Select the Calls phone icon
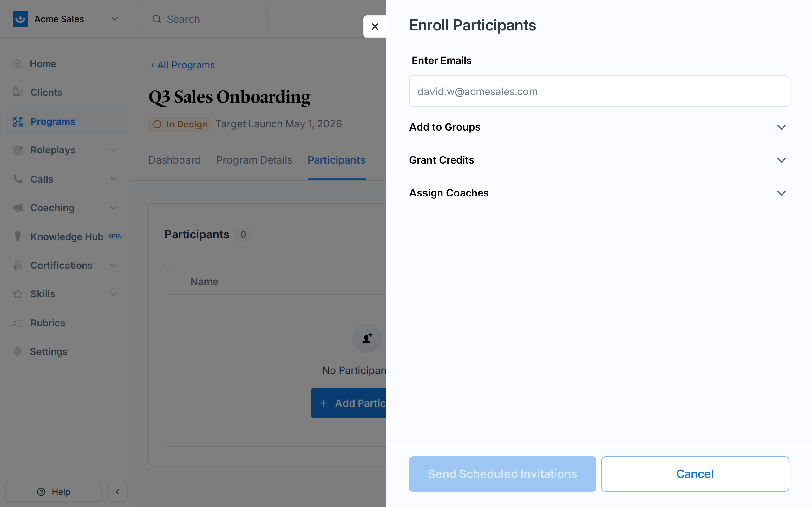This screenshot has width=812, height=507. 17,179
